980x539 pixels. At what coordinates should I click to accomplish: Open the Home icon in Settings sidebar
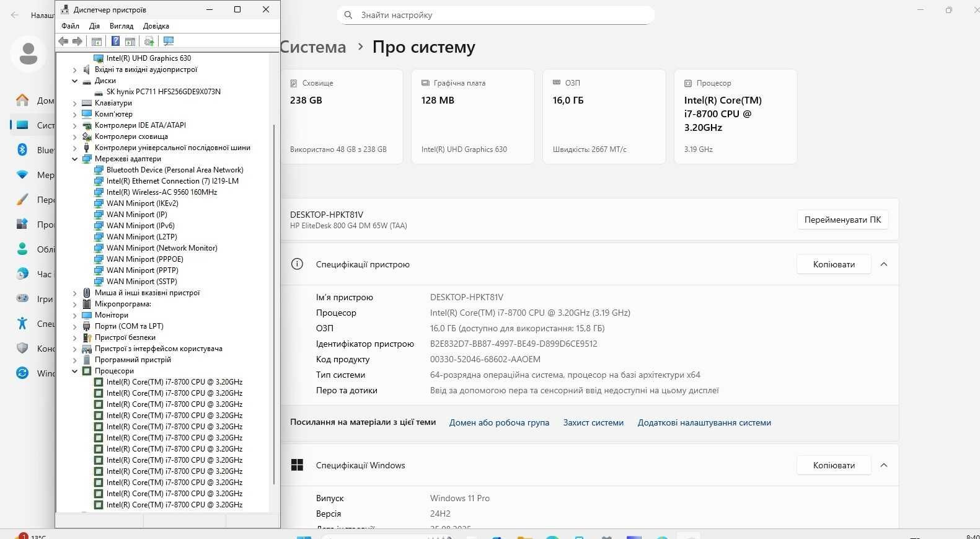point(22,100)
